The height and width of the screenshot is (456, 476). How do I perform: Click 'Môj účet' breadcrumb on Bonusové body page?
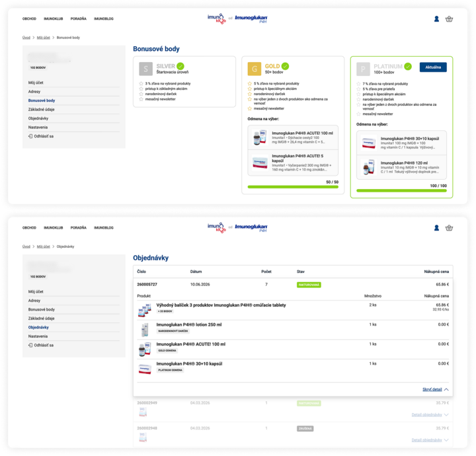click(x=44, y=38)
